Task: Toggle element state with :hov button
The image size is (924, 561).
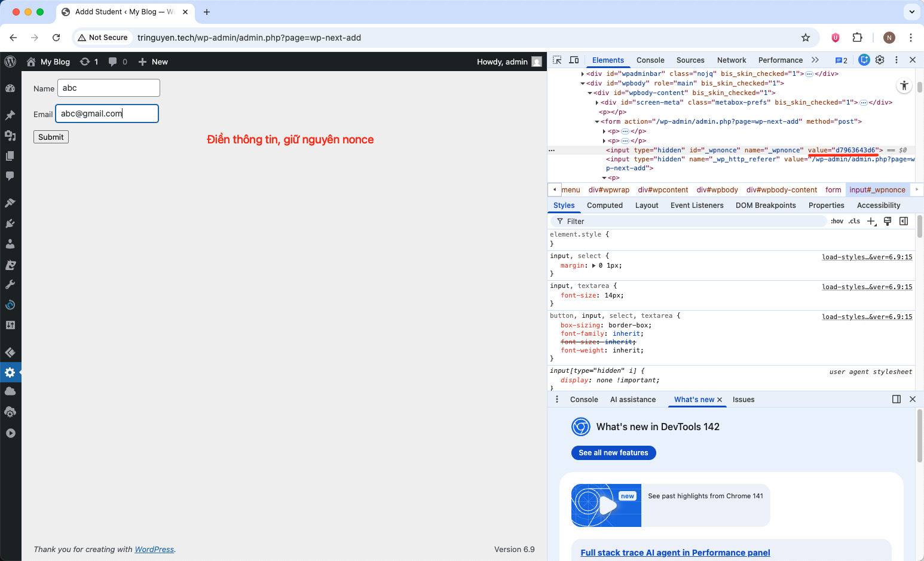Action: click(x=837, y=221)
